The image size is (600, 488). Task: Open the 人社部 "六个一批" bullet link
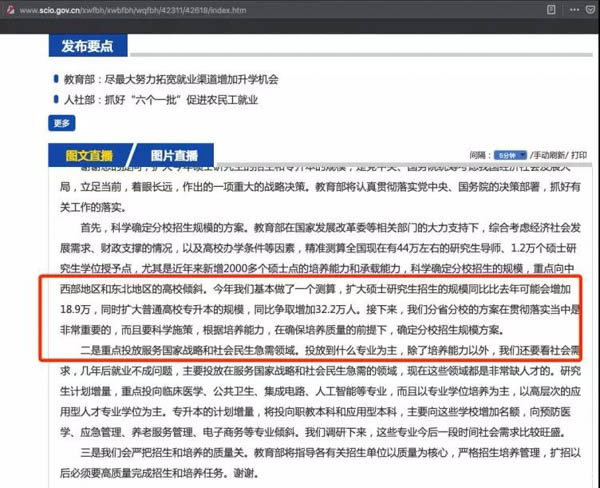pos(161,100)
